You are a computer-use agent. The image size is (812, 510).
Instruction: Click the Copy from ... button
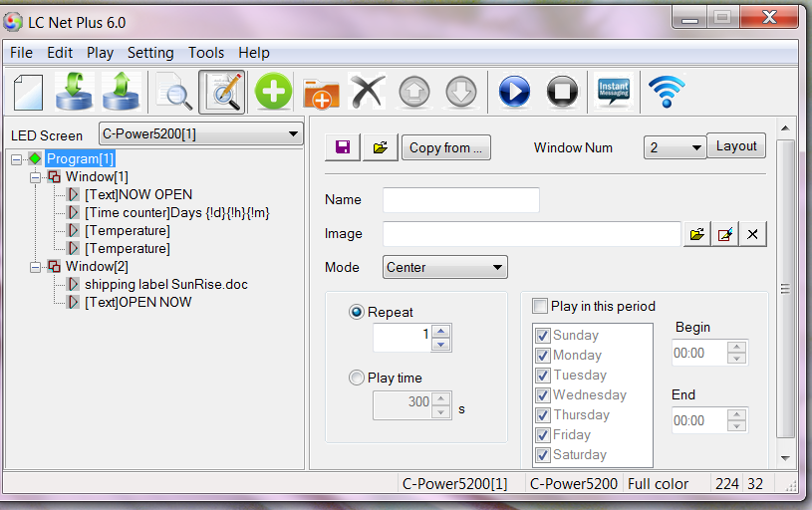[446, 147]
